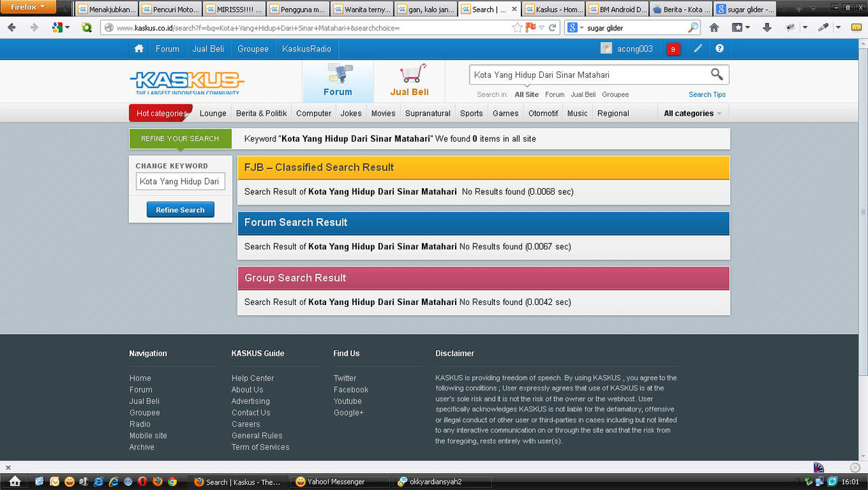This screenshot has height=490, width=868.
Task: Switch to the 'sugar glider' browser tab
Action: point(744,9)
